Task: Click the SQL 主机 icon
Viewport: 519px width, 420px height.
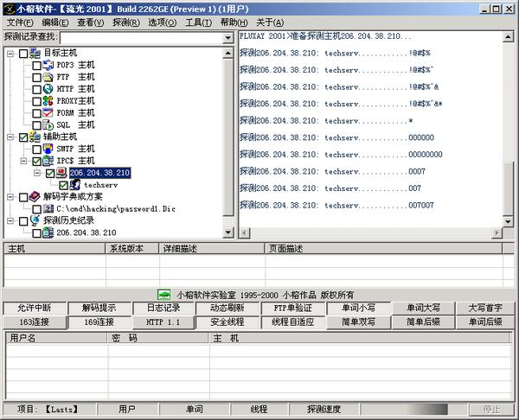Action: pyautogui.click(x=48, y=125)
